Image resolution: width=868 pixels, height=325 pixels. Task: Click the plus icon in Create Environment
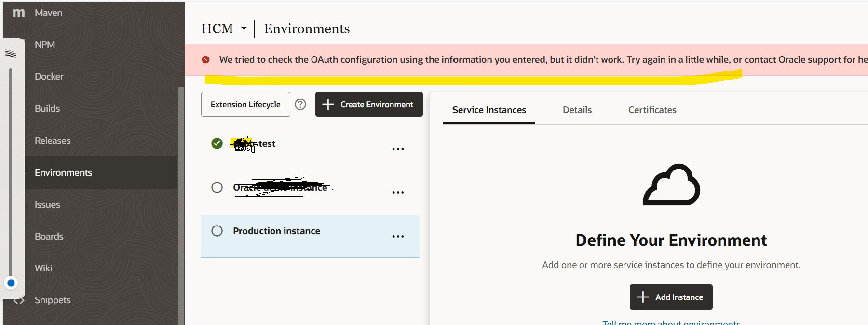[328, 104]
